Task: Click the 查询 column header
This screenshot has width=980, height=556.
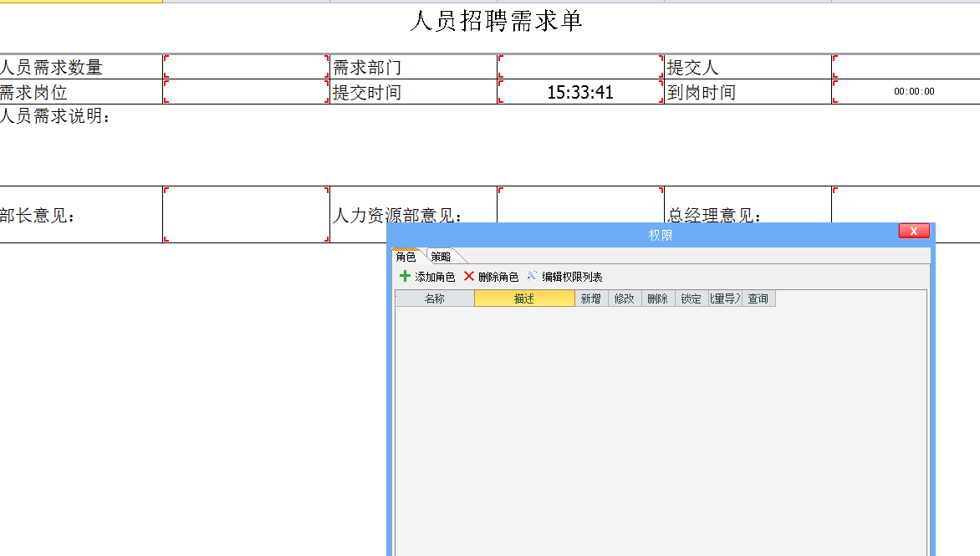Action: [758, 298]
